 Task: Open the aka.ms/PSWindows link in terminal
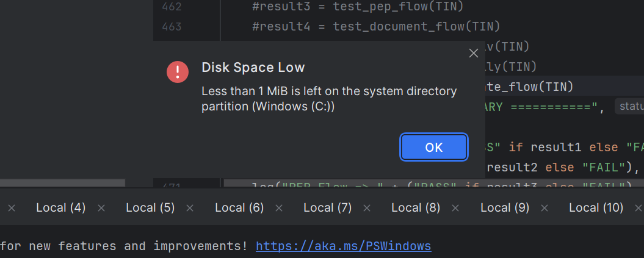click(343, 246)
